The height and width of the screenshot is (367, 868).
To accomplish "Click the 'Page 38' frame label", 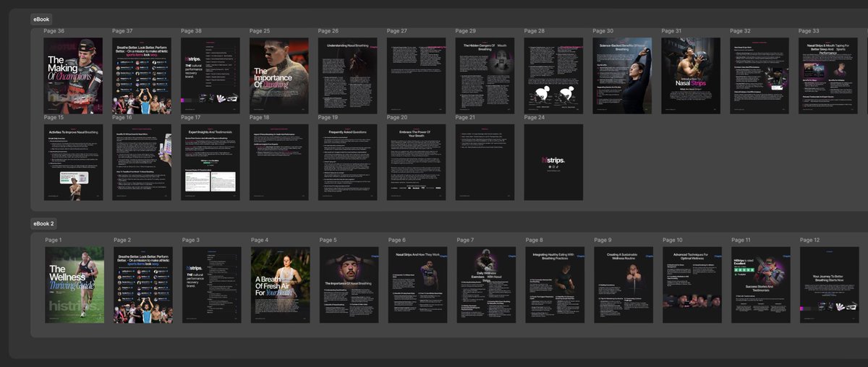I will [192, 31].
